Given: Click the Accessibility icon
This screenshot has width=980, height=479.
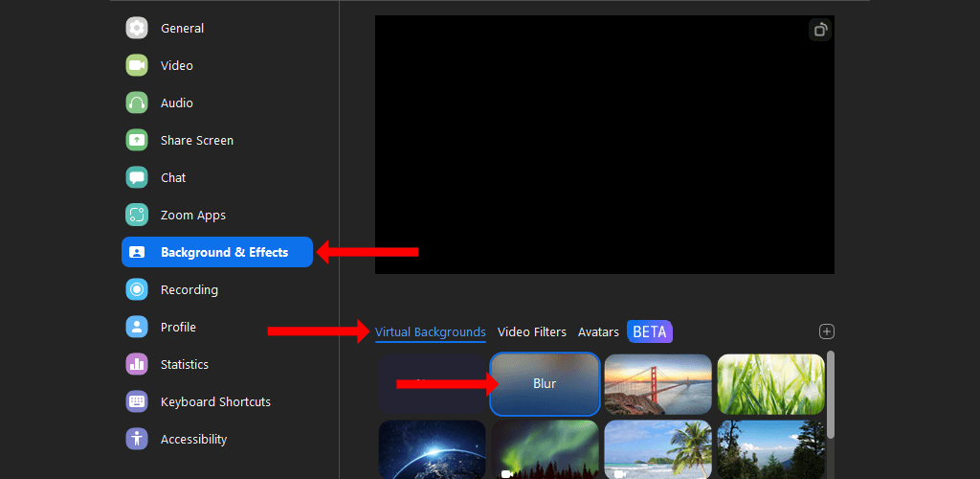Looking at the screenshot, I should [x=137, y=439].
